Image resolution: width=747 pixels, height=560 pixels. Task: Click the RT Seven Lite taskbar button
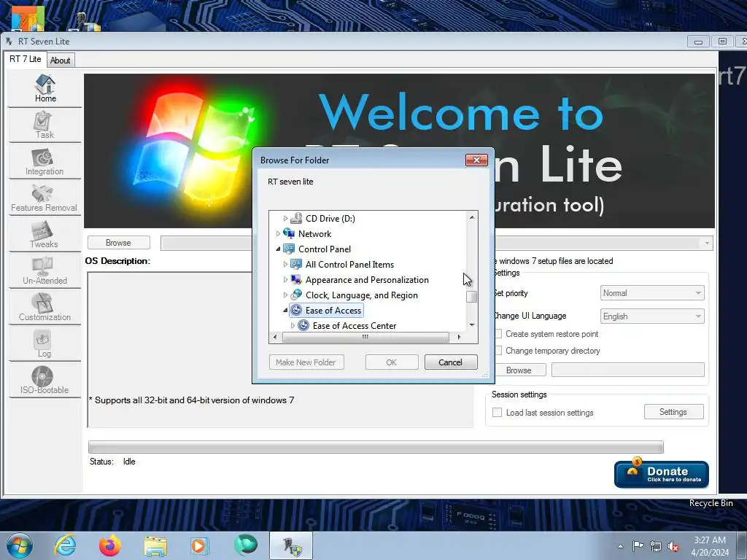pos(291,545)
